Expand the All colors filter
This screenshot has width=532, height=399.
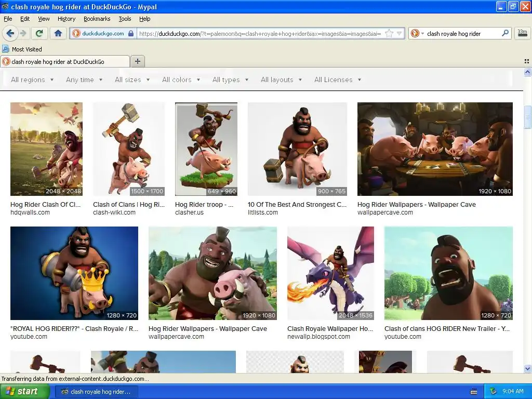coord(181,79)
